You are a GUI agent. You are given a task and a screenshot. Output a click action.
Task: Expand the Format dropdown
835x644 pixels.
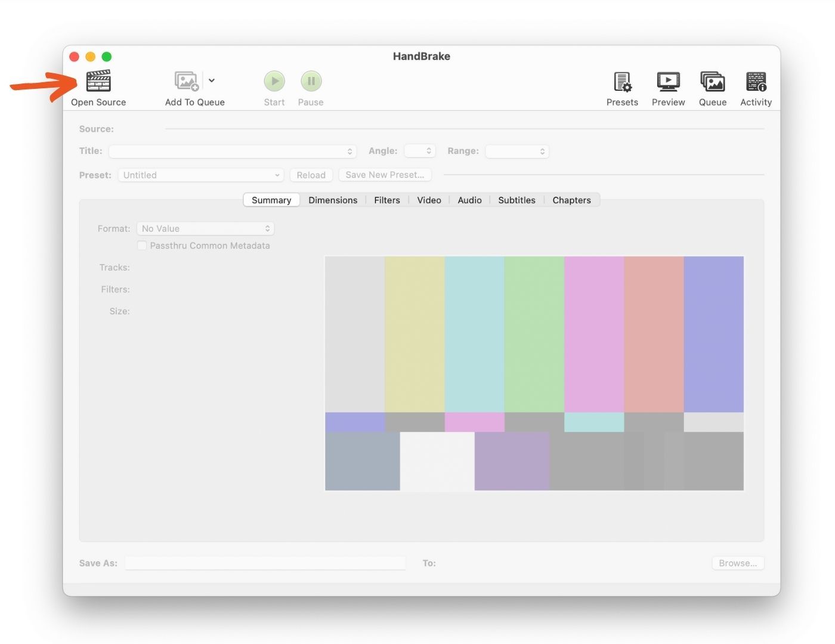tap(205, 229)
